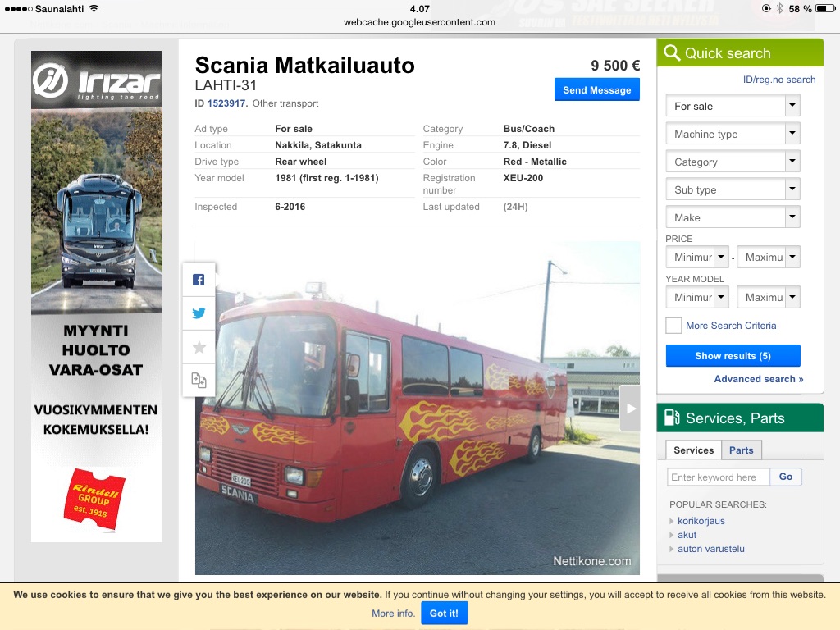Screen dimensions: 840x630
Task: Add listing to favorites star icon
Action: [199, 347]
